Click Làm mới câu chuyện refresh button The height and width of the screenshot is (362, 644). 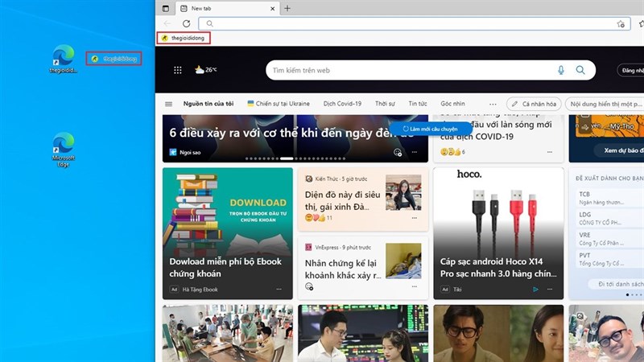tap(431, 129)
